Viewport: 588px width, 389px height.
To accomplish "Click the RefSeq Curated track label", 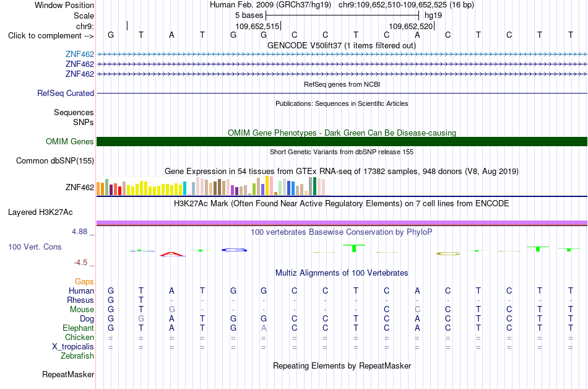I will [x=65, y=93].
